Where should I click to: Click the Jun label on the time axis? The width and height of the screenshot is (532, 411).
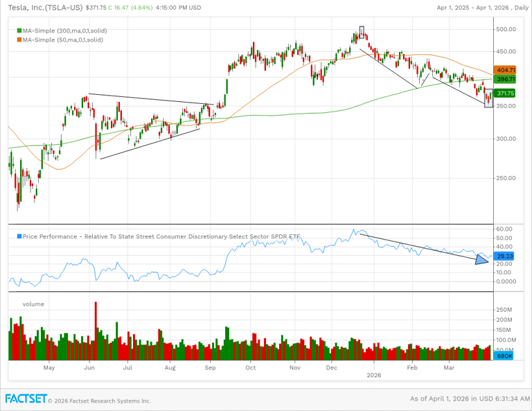pos(89,367)
